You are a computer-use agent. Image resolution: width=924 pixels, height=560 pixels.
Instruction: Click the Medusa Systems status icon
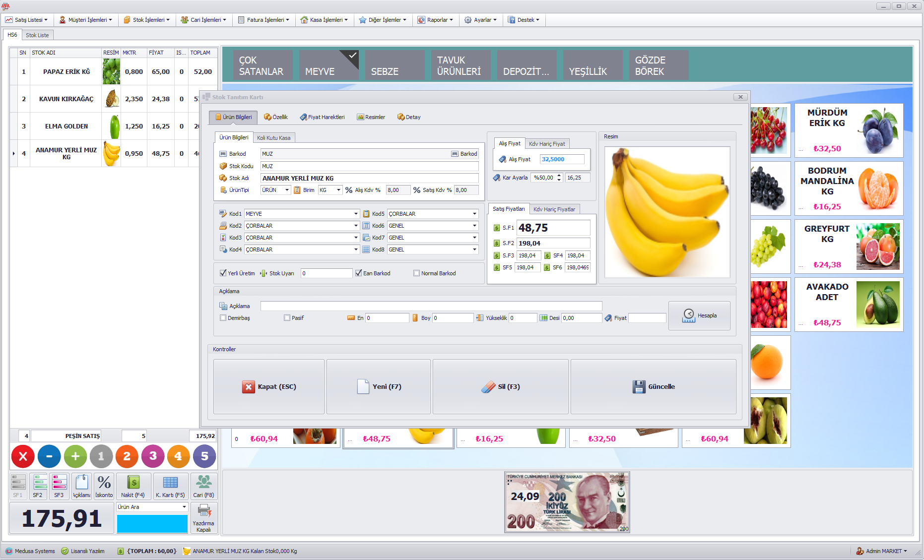[x=9, y=551]
